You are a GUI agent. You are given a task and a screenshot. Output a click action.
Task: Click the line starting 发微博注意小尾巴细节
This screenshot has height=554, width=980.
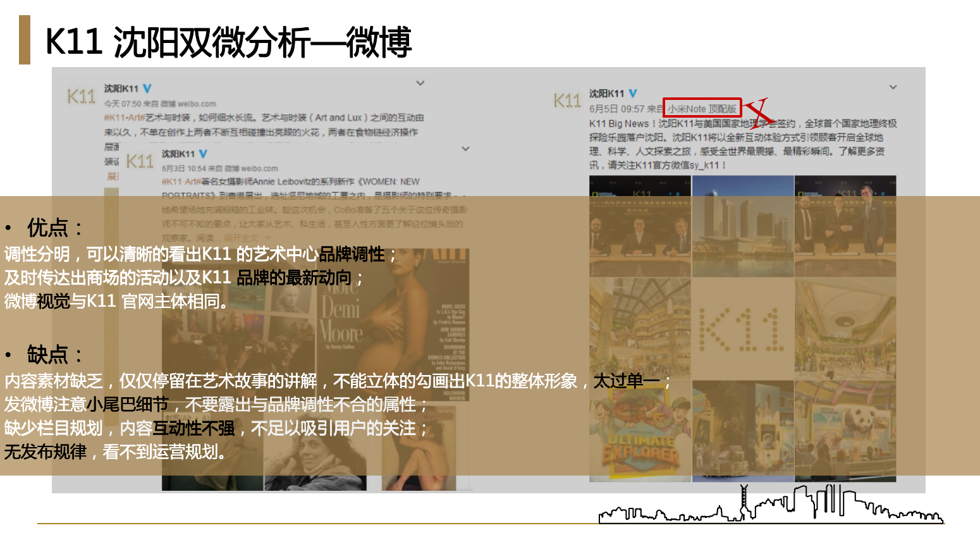tap(217, 404)
